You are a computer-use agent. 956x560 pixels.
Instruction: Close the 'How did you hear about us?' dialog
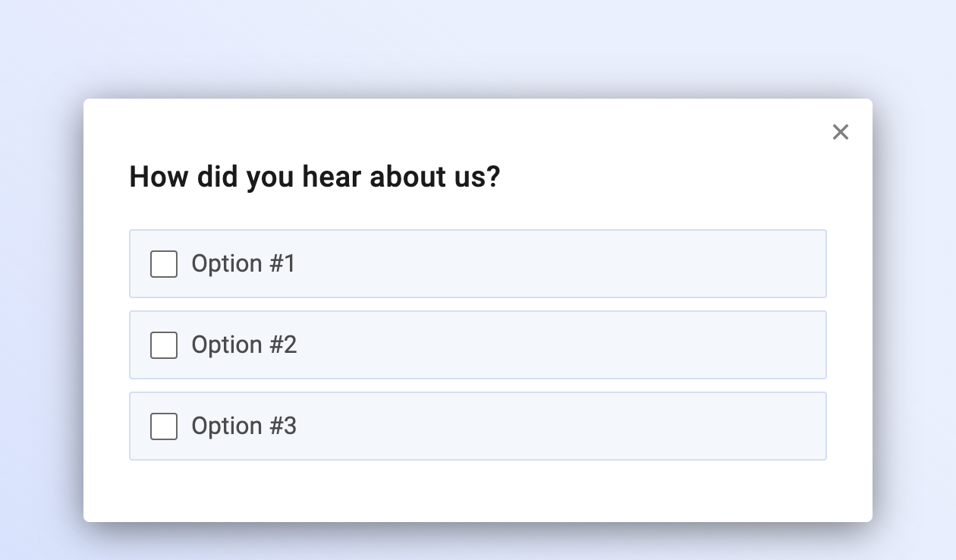(841, 132)
